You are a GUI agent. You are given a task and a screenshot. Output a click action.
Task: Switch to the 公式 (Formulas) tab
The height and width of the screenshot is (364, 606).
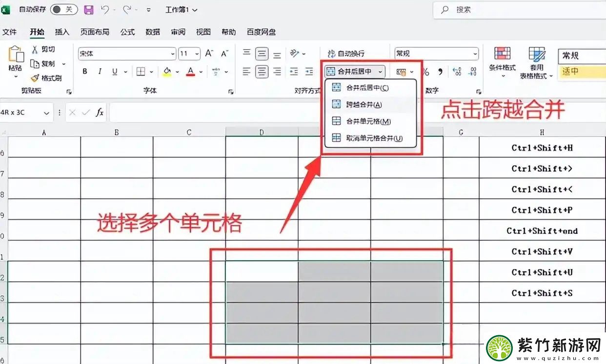127,32
